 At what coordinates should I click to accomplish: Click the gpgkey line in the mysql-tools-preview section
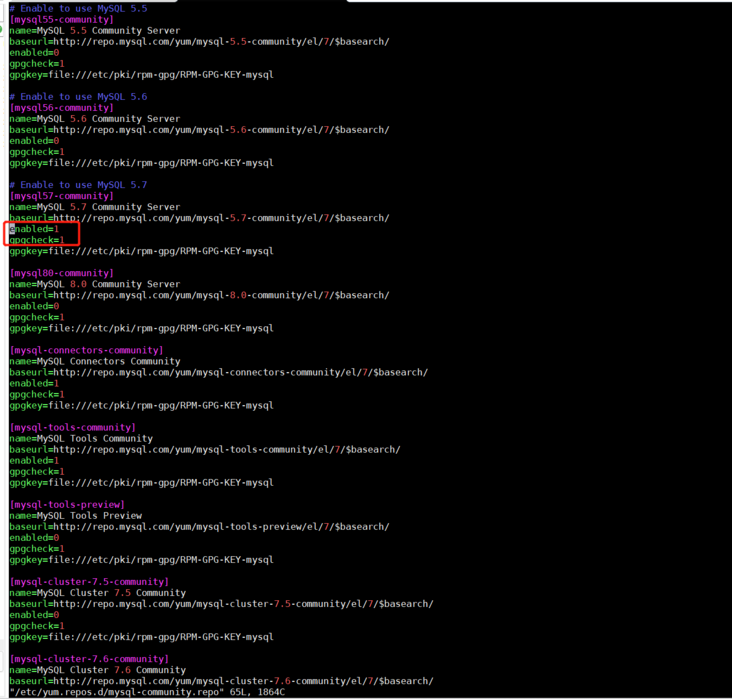141,560
